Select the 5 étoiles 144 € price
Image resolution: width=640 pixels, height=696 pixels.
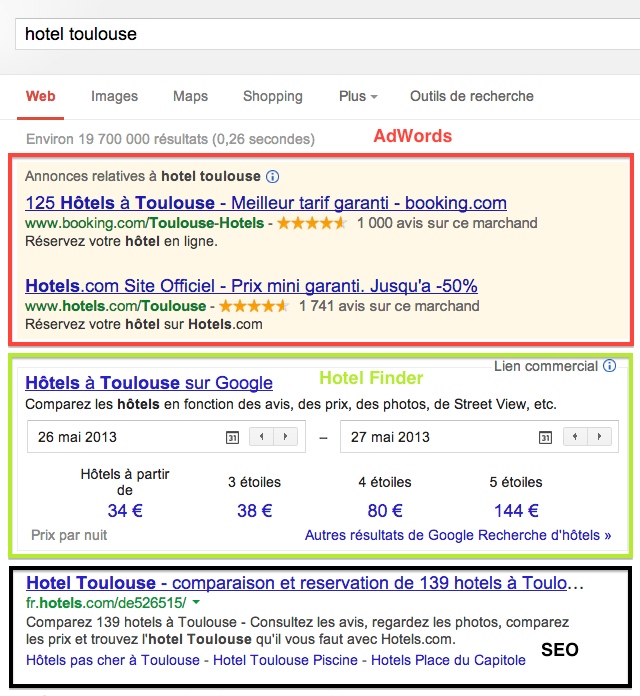[516, 510]
